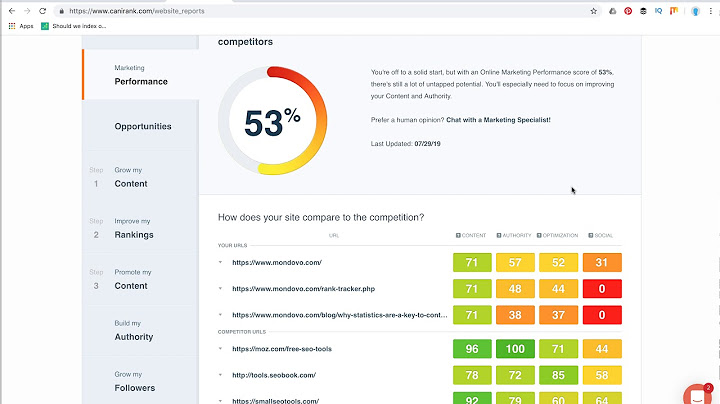Click the info icon beside the CONTENT column
Screen dimensions: 720x404
pyautogui.click(x=458, y=235)
